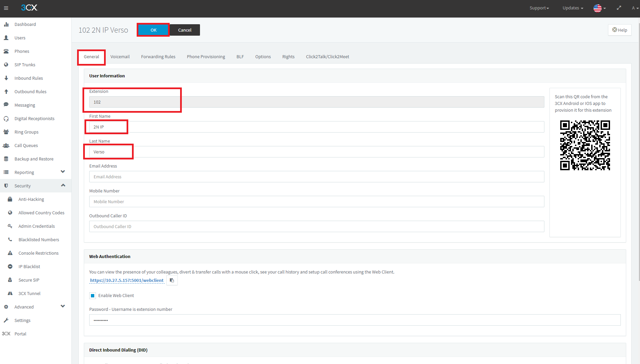
Task: Click the Digital Receptionists headset icon
Action: tap(6, 118)
